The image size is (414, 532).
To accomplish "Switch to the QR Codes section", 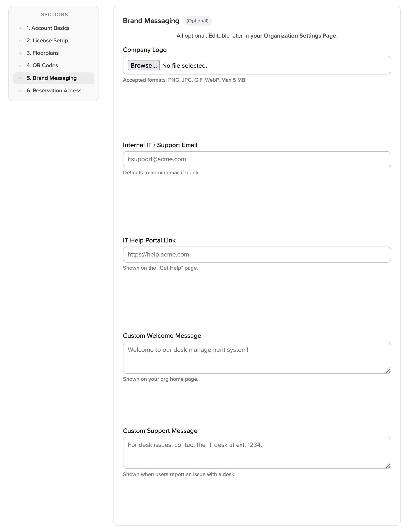I will [x=42, y=65].
